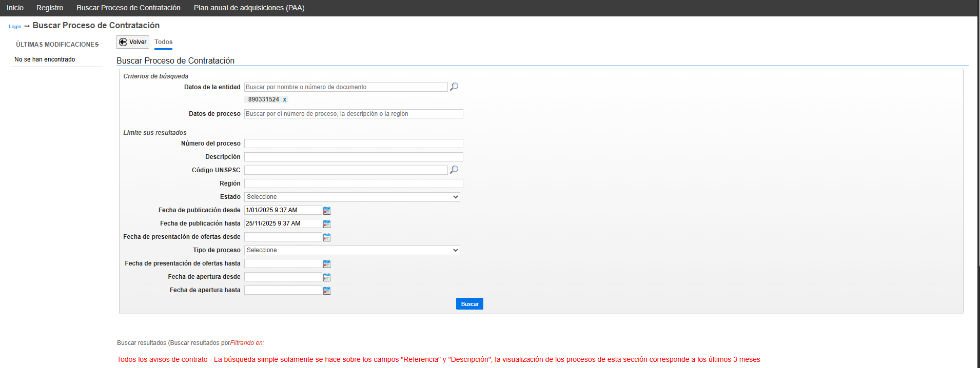Open the Registro menu item
This screenshot has height=368, width=980.
click(50, 8)
